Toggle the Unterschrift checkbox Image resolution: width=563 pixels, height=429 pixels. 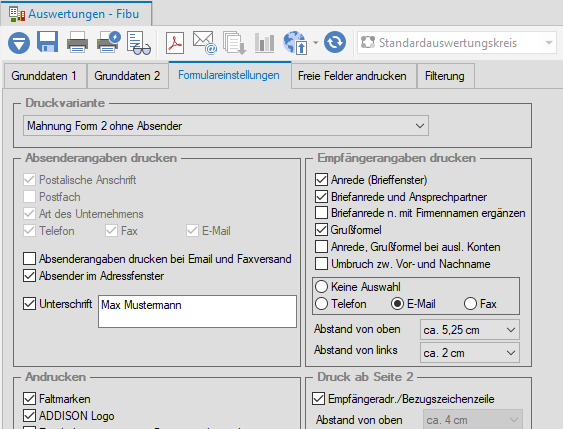29,303
